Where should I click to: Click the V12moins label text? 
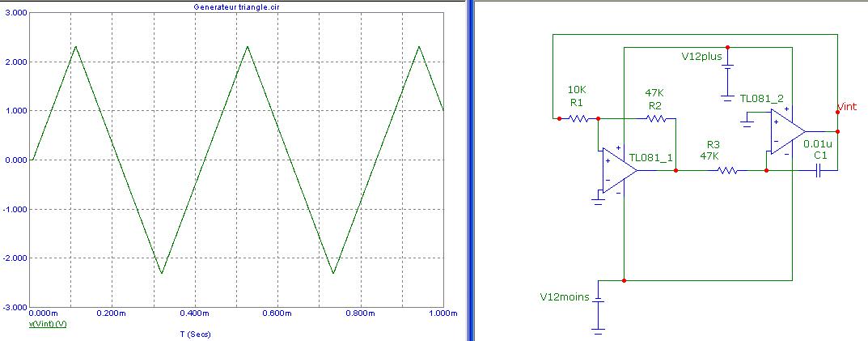565,296
